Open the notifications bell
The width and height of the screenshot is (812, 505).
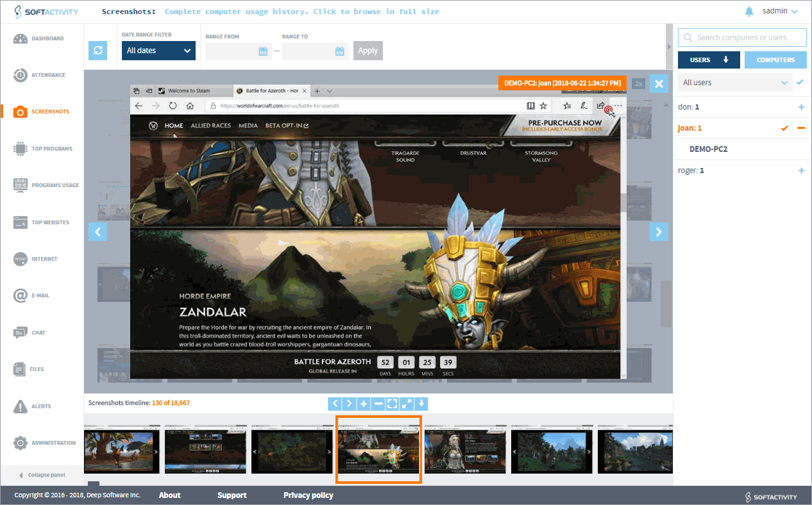point(749,12)
